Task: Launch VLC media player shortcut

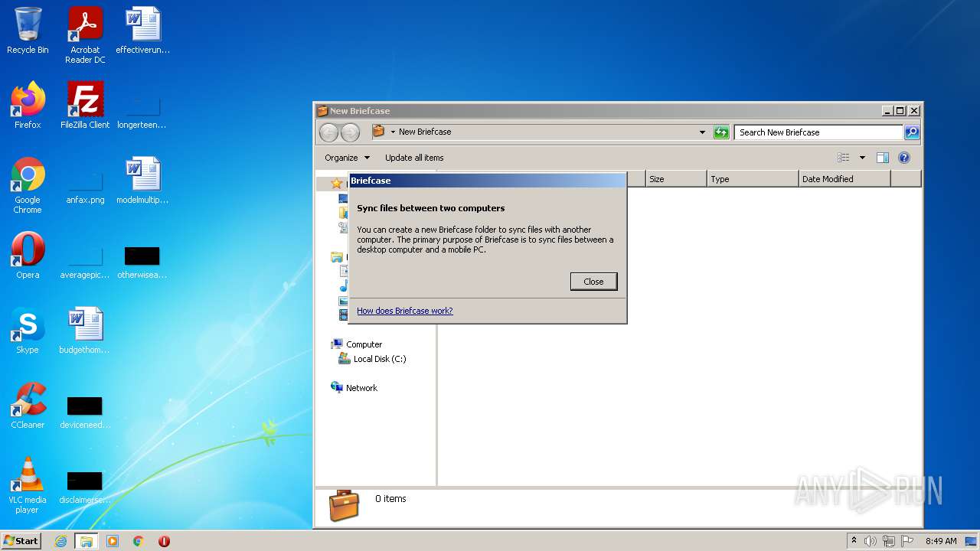Action: 28,485
